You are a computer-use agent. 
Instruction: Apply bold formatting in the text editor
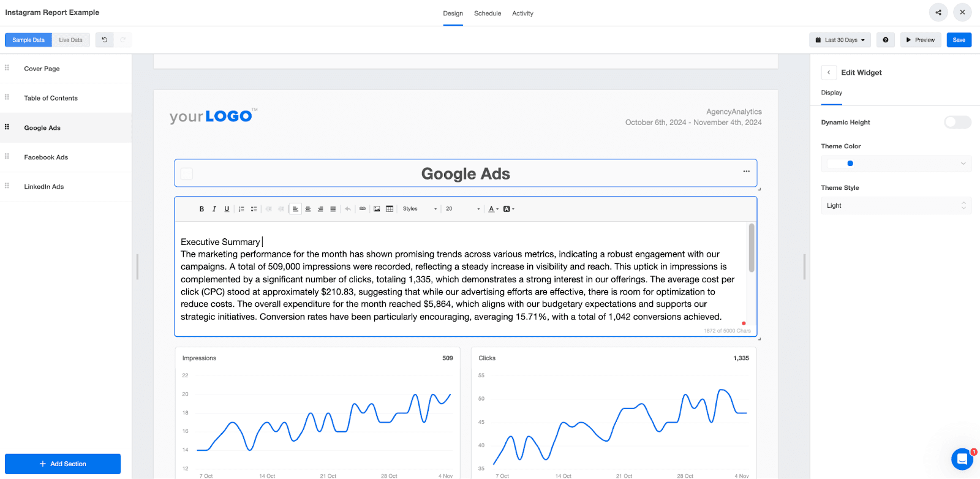[202, 208]
